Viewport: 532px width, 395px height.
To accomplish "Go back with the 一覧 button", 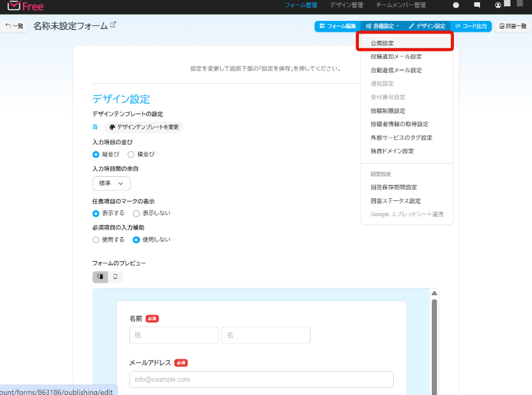I will pyautogui.click(x=15, y=26).
